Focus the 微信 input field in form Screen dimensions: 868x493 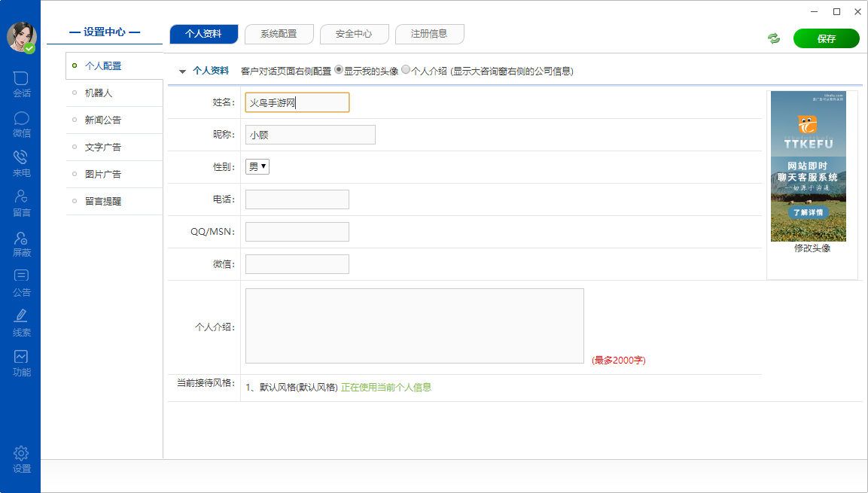point(297,264)
